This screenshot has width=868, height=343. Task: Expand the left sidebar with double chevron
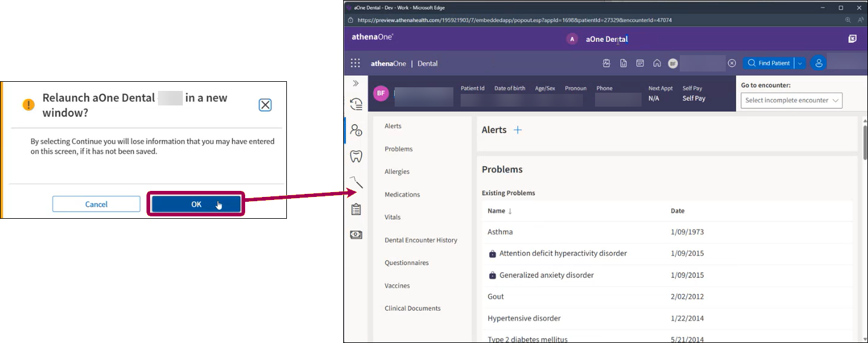pos(356,83)
